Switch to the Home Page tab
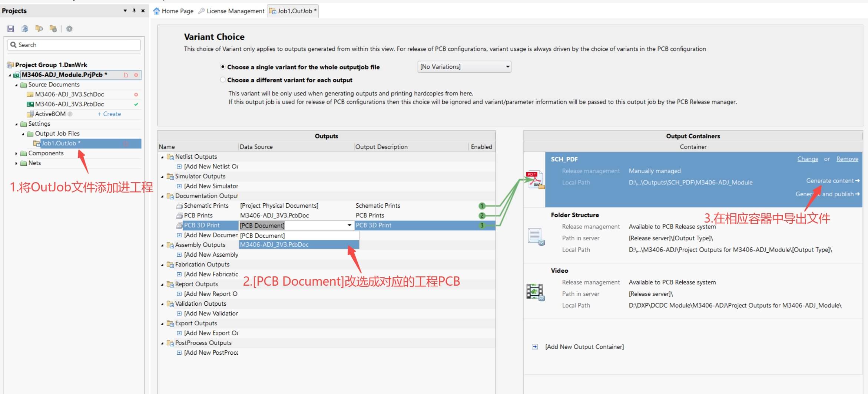The height and width of the screenshot is (394, 868). (x=173, y=11)
